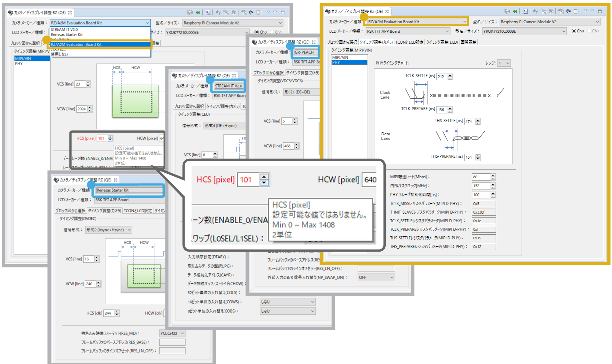
Task: Select MIPI/VIN in yellow-framed window list
Action: 349,57
